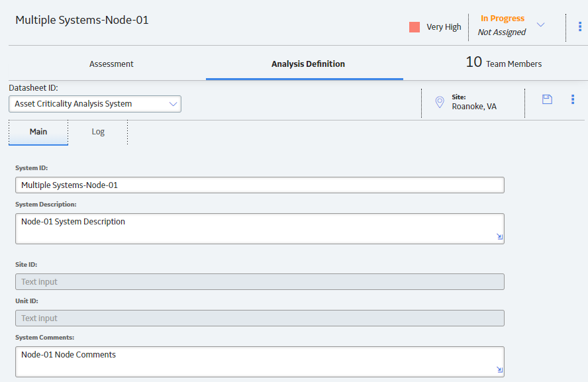Open the Datasheet ID dropdown
Viewport: 588px width, 382px height.
(x=95, y=104)
